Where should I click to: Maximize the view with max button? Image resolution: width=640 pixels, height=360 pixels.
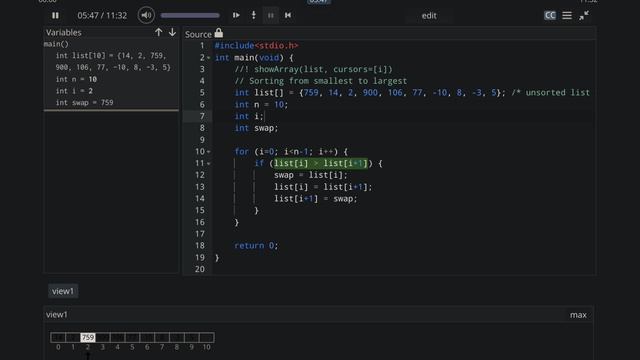point(578,315)
